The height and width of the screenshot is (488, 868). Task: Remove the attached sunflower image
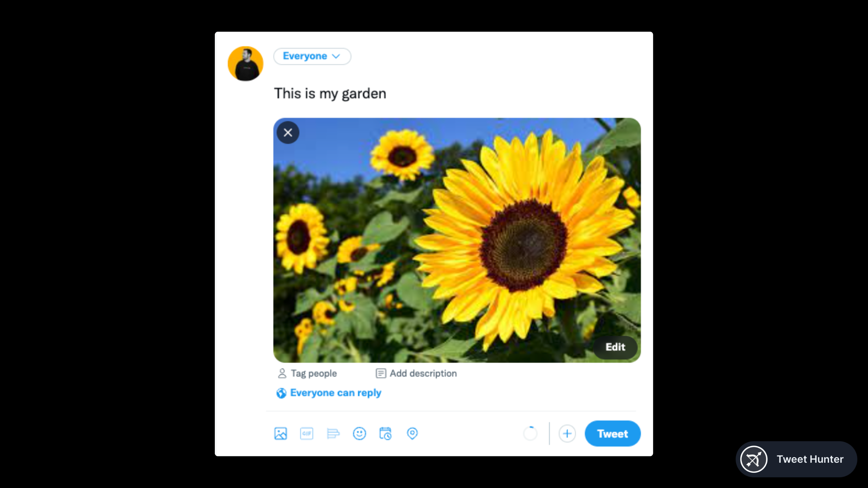pos(288,133)
